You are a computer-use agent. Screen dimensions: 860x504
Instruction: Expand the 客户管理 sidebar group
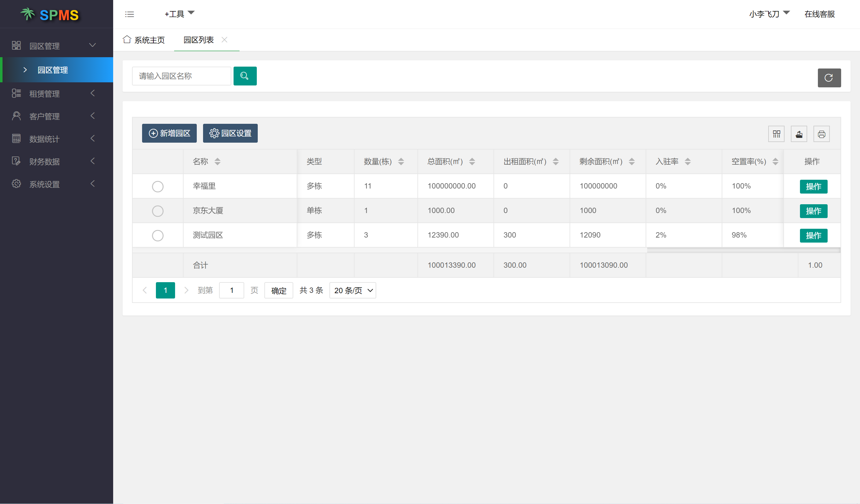click(x=92, y=116)
